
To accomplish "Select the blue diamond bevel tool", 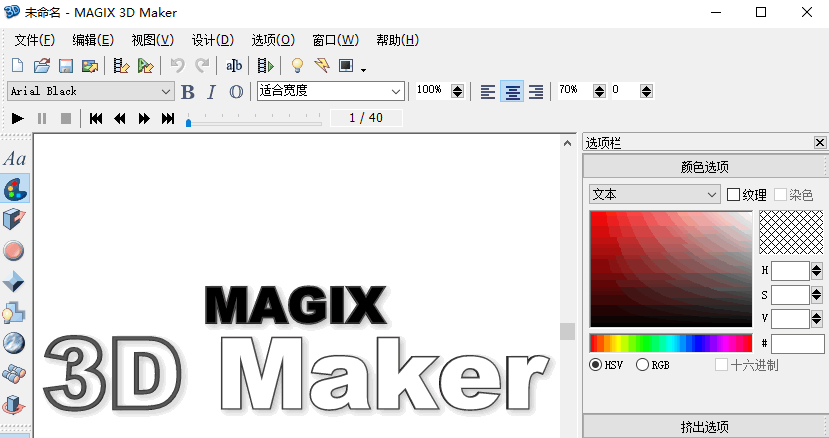I will click(14, 281).
